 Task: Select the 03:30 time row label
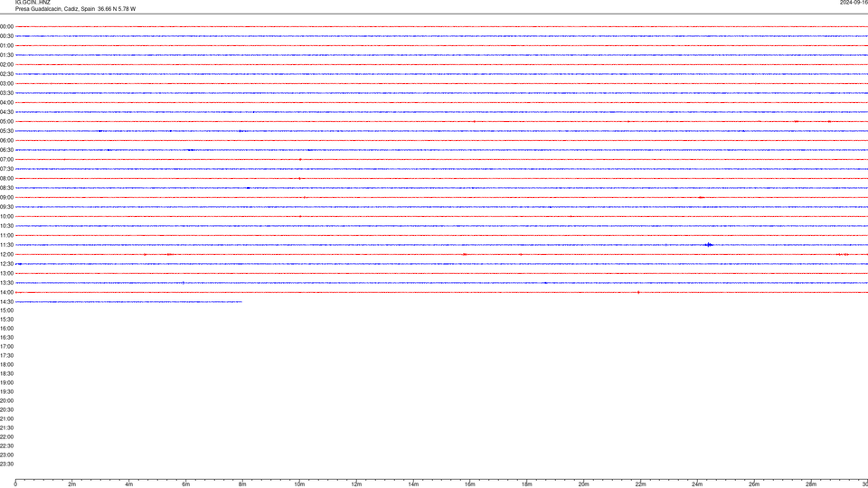coord(6,93)
